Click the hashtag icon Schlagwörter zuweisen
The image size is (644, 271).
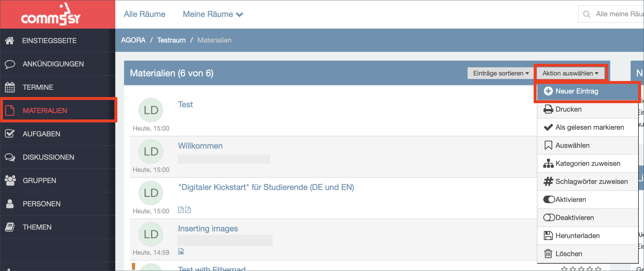(548, 182)
